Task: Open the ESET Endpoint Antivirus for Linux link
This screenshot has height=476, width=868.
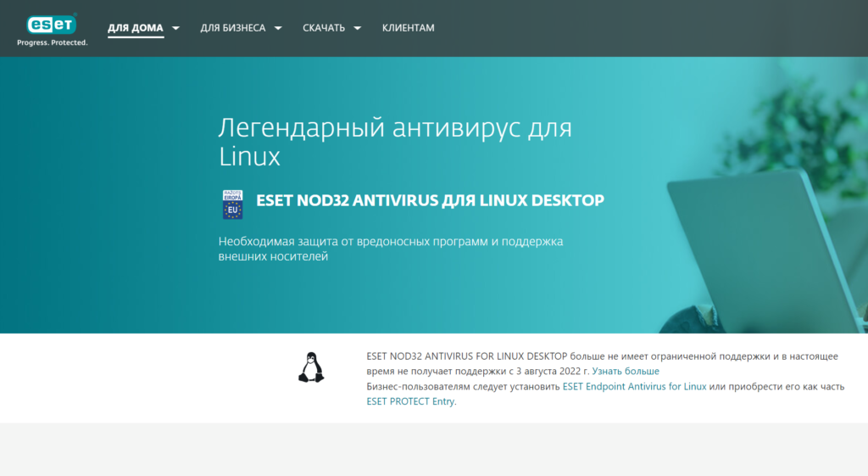Action: [x=634, y=386]
